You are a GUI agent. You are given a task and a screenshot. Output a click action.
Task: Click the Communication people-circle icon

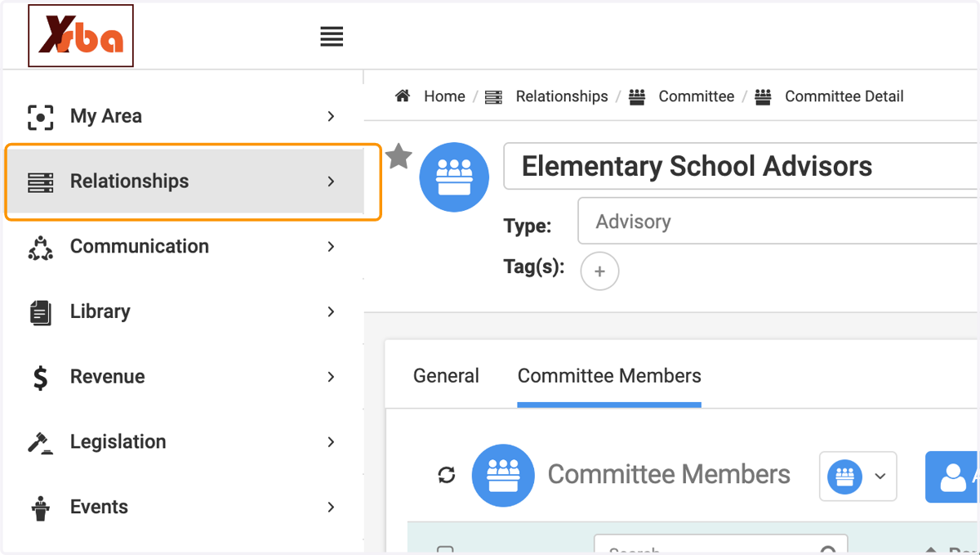(41, 248)
